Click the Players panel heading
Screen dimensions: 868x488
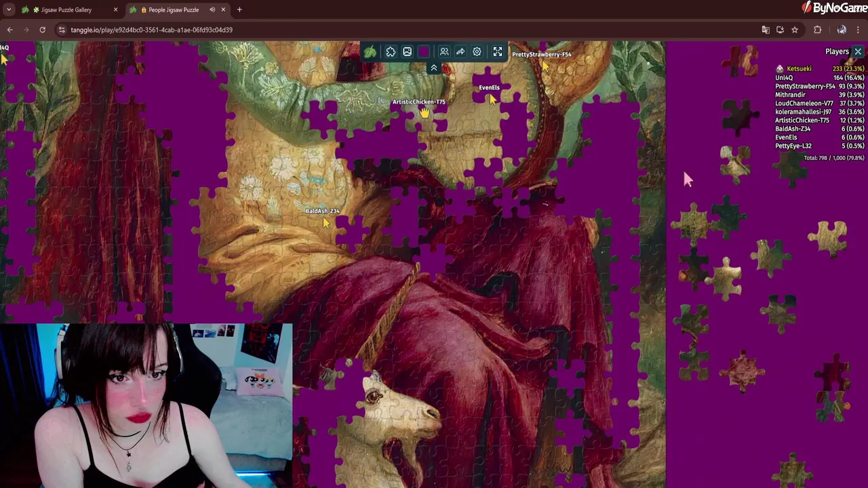837,52
